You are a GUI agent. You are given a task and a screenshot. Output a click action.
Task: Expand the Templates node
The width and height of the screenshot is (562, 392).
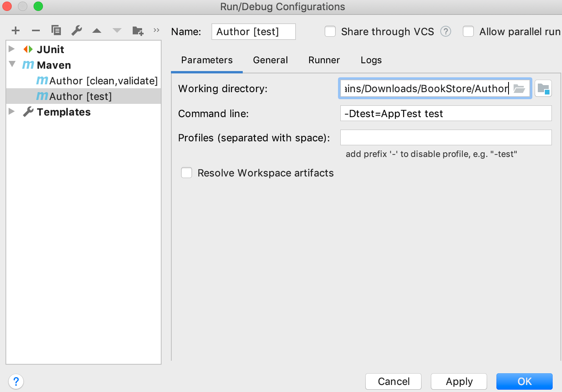(11, 111)
